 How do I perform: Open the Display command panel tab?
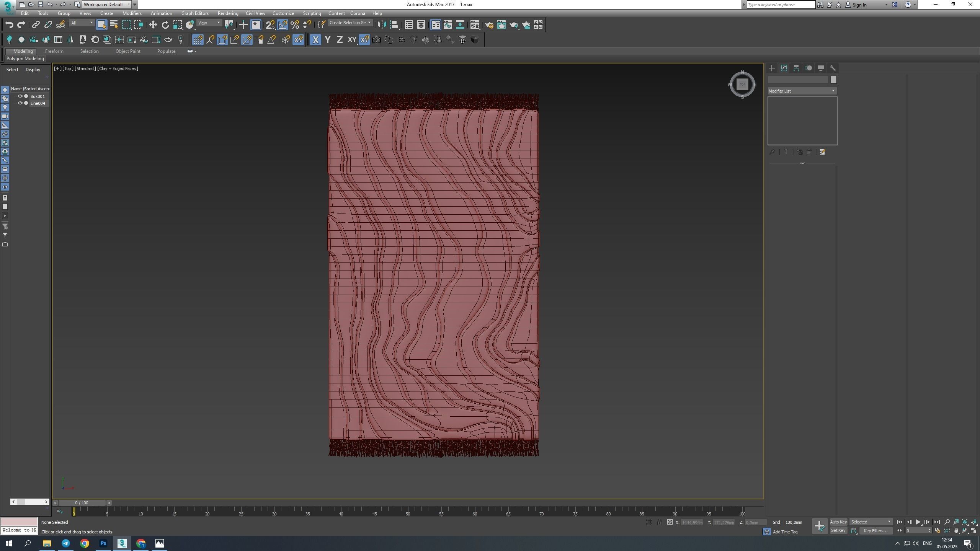tap(821, 68)
